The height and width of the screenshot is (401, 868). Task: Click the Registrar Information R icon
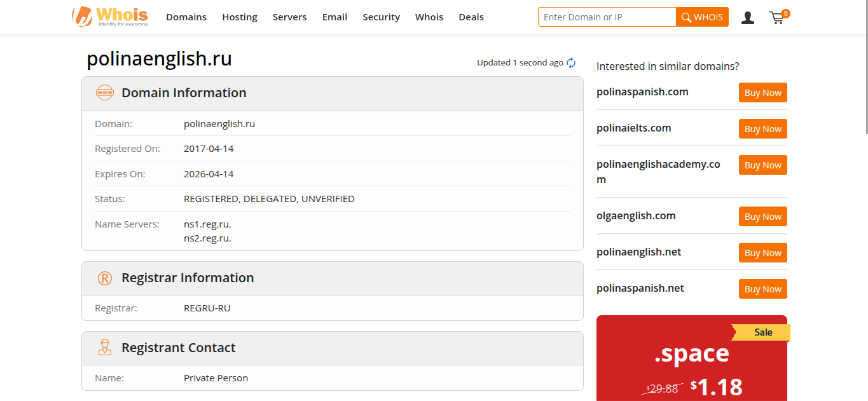pos(104,278)
